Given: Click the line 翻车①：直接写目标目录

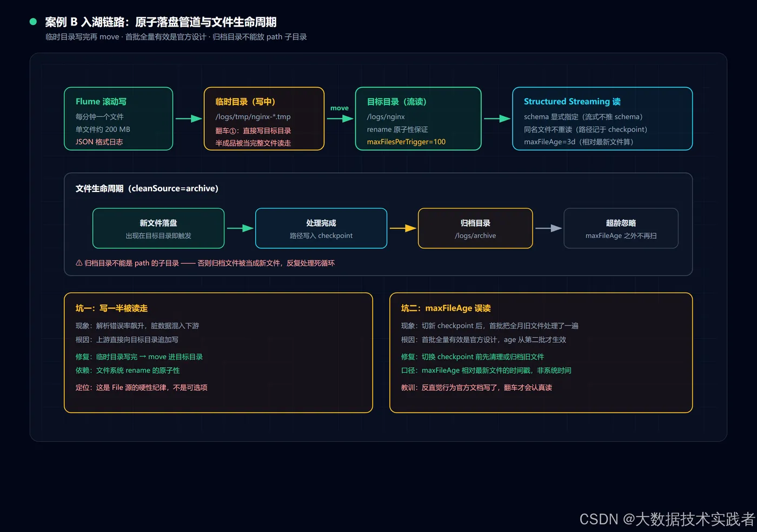Looking at the screenshot, I should pyautogui.click(x=253, y=131).
